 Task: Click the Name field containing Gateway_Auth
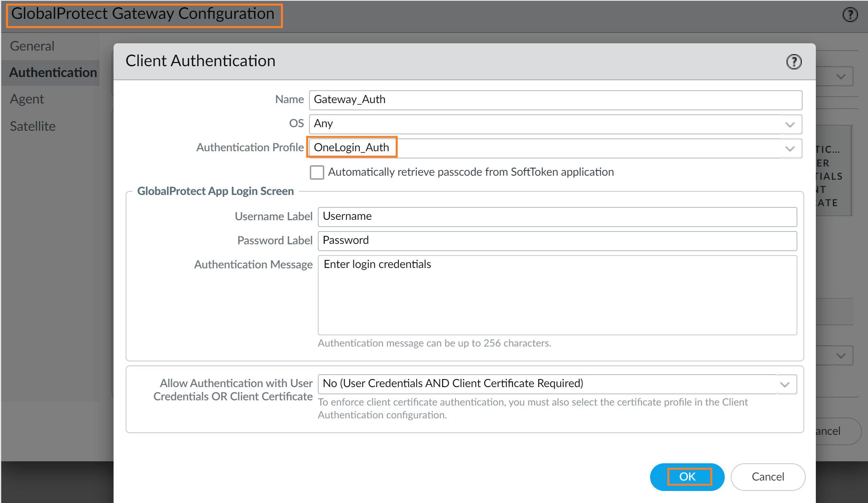555,100
